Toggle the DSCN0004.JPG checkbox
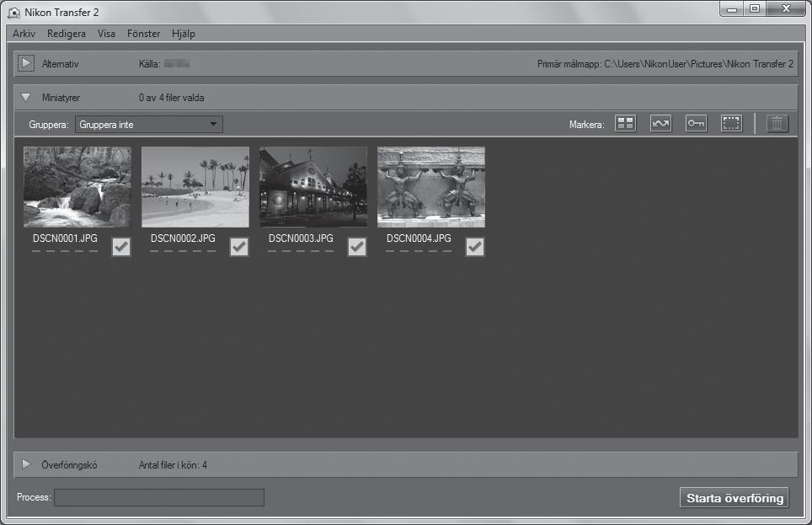This screenshot has height=525, width=812. (475, 247)
